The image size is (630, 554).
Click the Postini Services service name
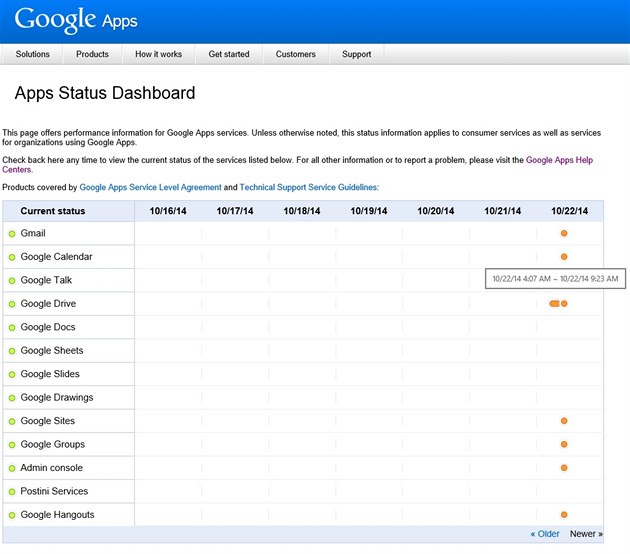[54, 491]
